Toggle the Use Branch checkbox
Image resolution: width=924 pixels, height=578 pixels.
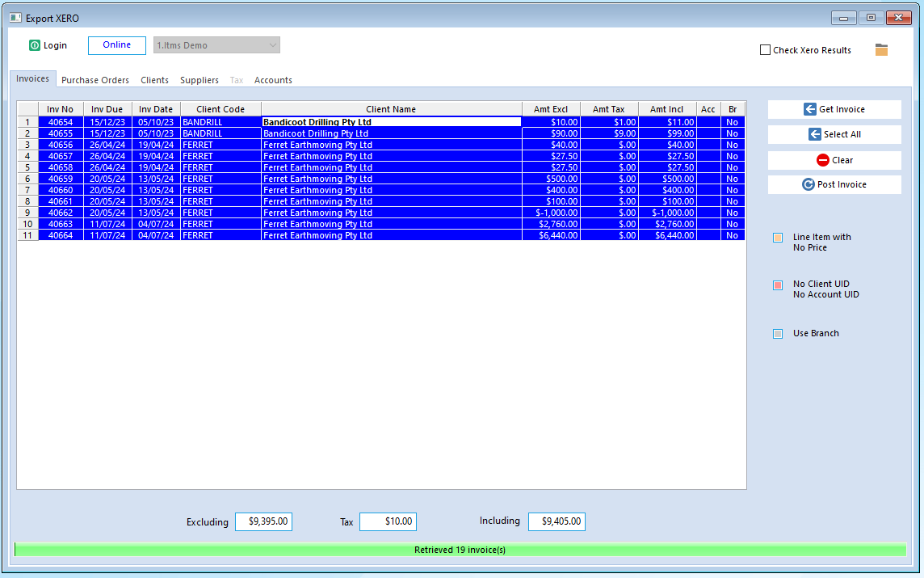(x=778, y=334)
